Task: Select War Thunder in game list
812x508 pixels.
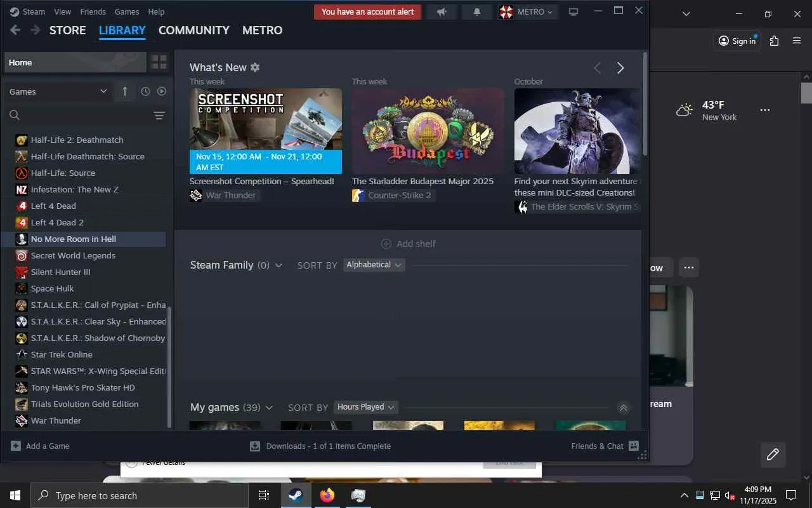Action: point(84,420)
